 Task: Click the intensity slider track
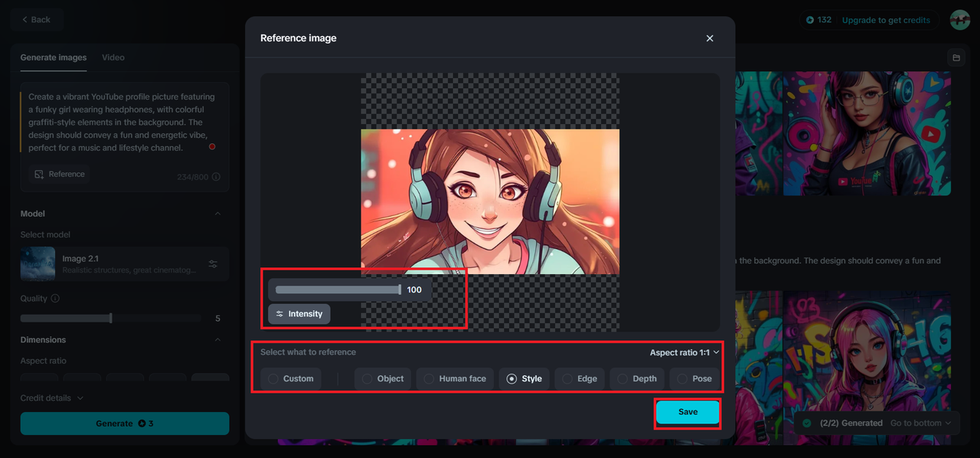click(337, 290)
